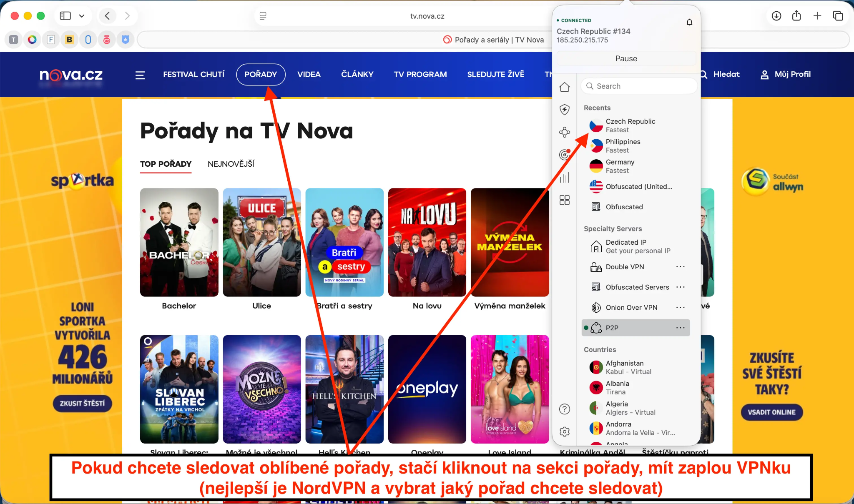Switch to the NEJNOVĚJŠÍ tab
This screenshot has width=854, height=504.
click(x=231, y=164)
